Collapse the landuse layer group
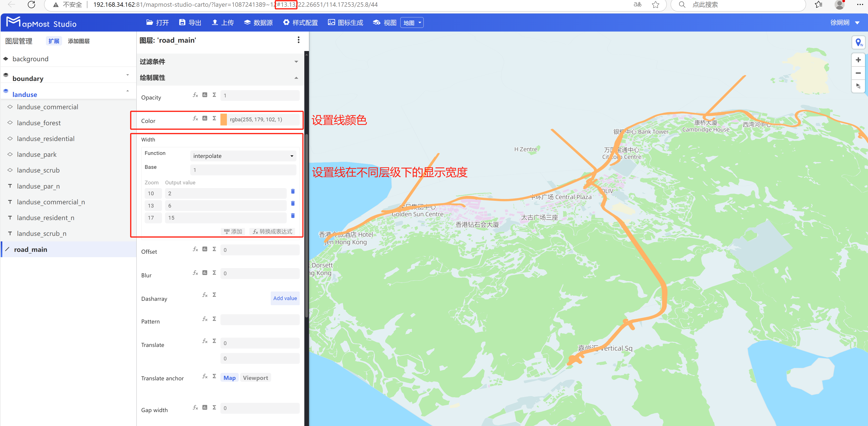Image resolution: width=868 pixels, height=426 pixels. (127, 91)
